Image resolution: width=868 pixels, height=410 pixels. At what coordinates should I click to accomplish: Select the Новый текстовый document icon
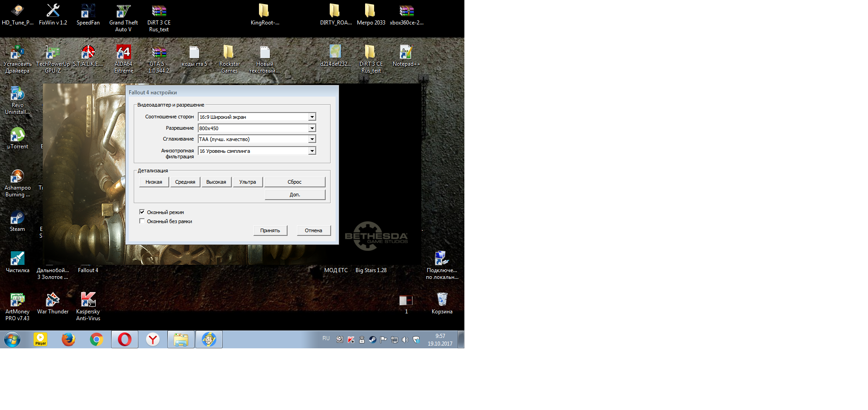265,59
